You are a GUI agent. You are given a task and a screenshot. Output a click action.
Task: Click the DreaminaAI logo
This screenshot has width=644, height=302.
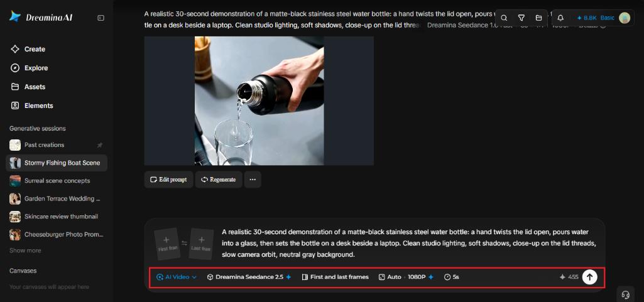point(41,17)
